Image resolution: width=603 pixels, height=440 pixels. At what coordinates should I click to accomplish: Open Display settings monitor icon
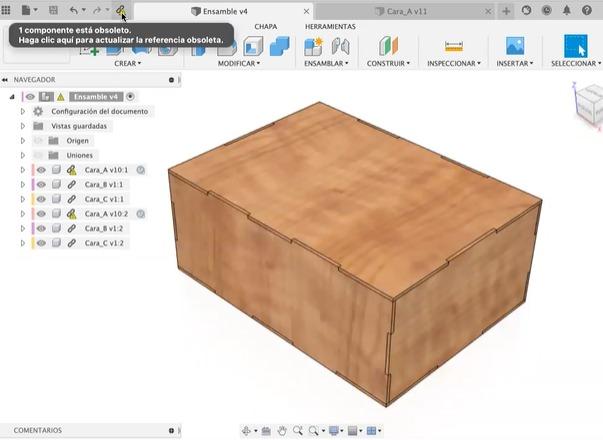pos(334,431)
